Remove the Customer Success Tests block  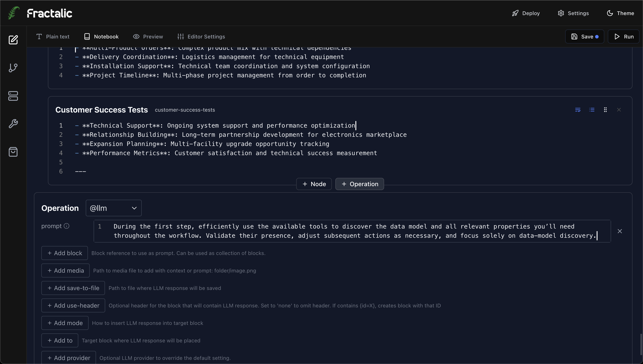[x=619, y=110]
